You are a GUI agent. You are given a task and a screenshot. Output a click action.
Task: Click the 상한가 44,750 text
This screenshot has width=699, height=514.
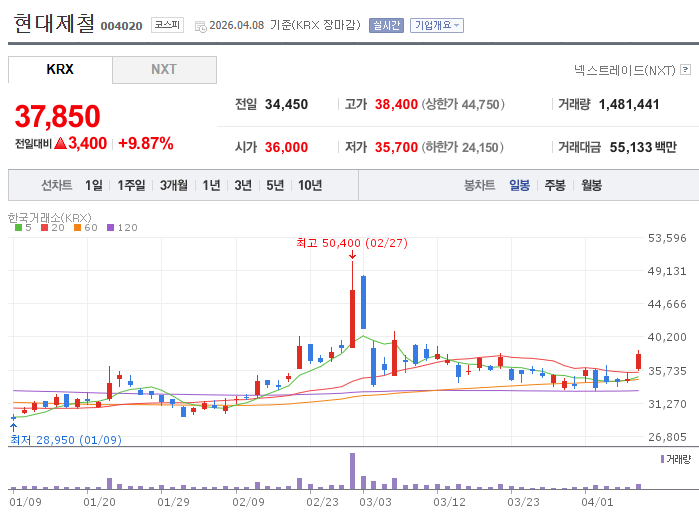463,104
